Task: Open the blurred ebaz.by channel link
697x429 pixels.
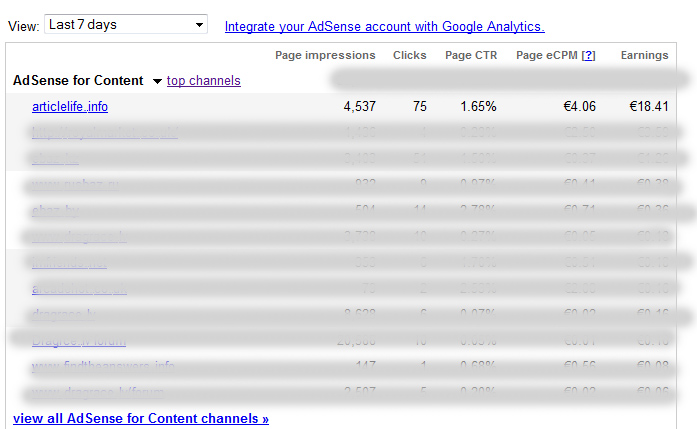Action: click(x=55, y=210)
